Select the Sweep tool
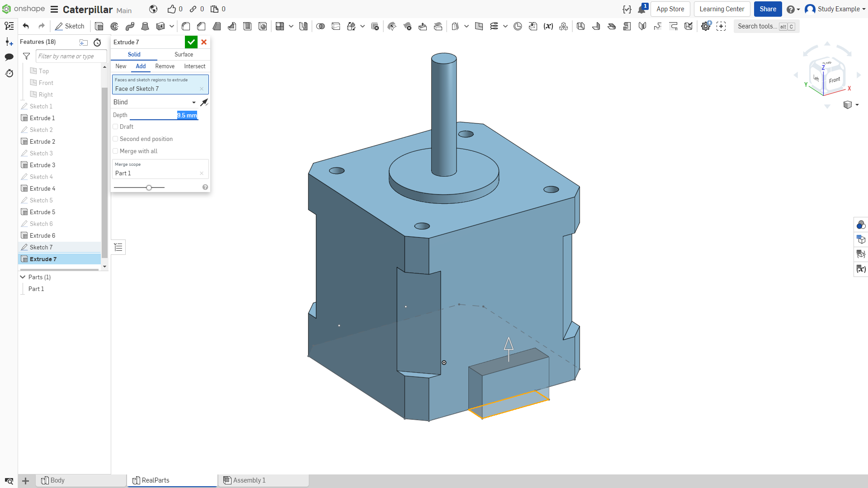 [x=130, y=26]
